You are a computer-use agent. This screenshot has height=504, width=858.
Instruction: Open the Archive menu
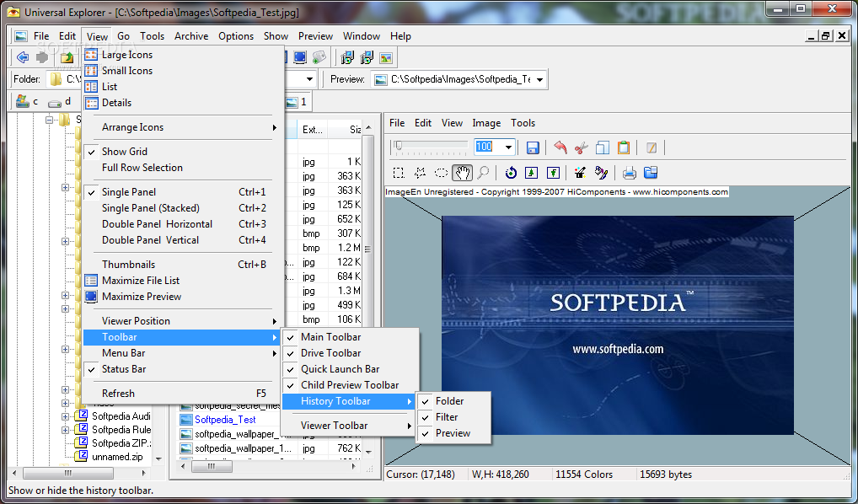coord(191,36)
